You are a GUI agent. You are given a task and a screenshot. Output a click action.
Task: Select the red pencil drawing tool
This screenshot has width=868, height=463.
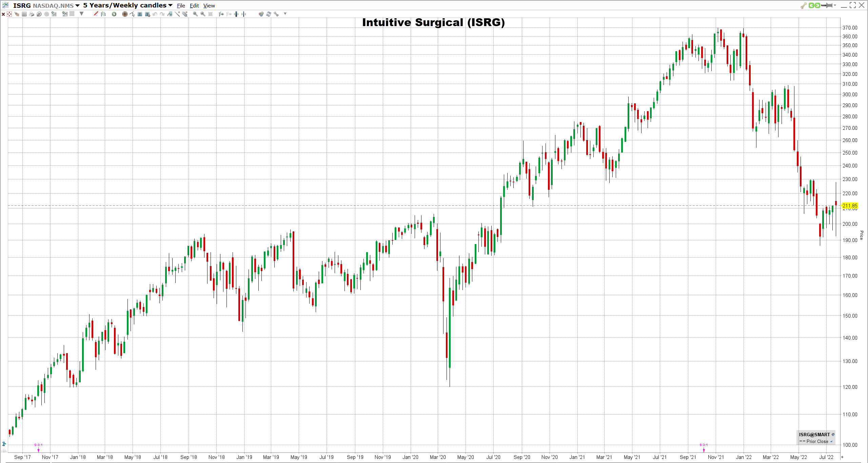pos(96,14)
